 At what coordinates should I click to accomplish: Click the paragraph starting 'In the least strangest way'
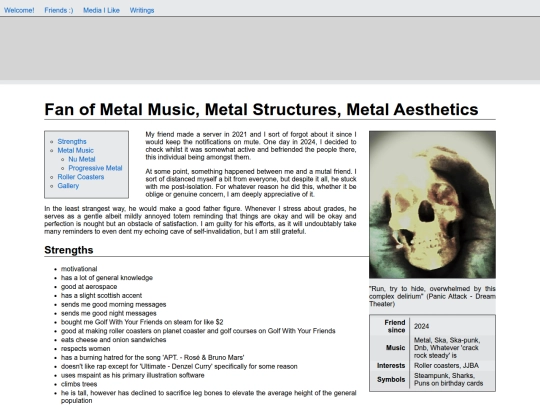[200, 220]
